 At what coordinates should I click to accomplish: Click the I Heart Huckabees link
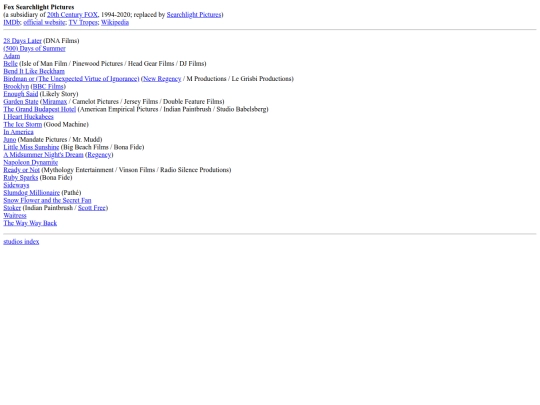click(28, 117)
